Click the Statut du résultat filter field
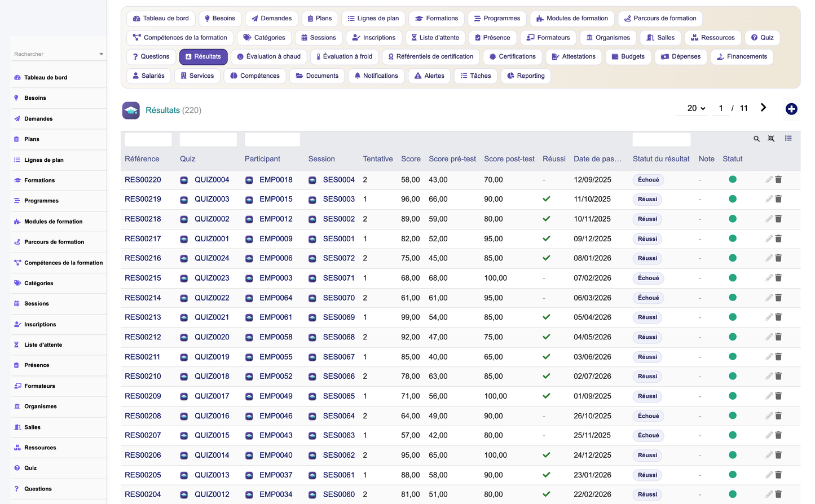 pyautogui.click(x=661, y=140)
